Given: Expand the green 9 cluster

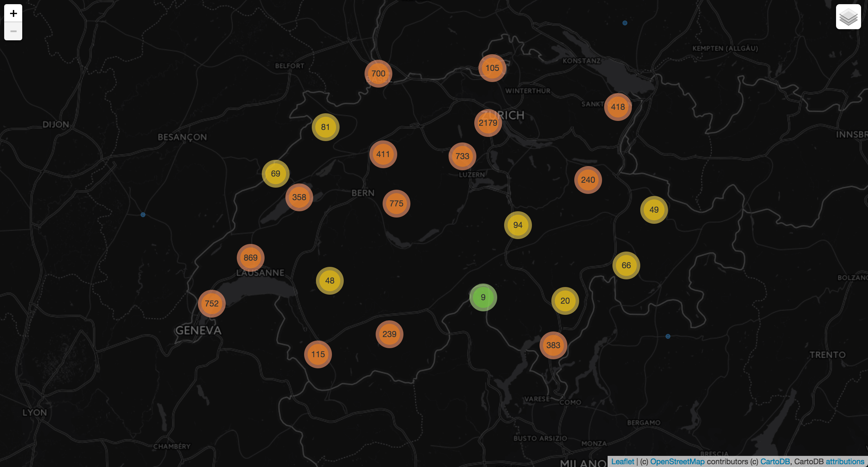Looking at the screenshot, I should (x=483, y=297).
